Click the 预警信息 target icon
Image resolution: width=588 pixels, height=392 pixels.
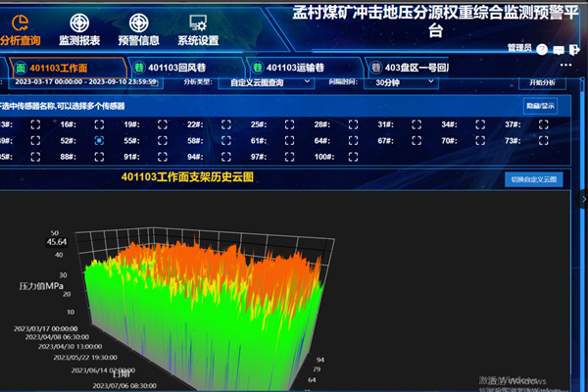click(139, 20)
